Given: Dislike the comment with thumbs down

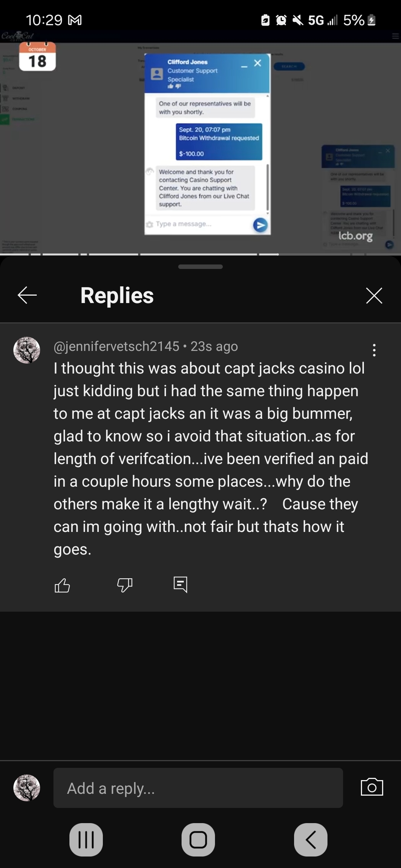Looking at the screenshot, I should coord(125,585).
